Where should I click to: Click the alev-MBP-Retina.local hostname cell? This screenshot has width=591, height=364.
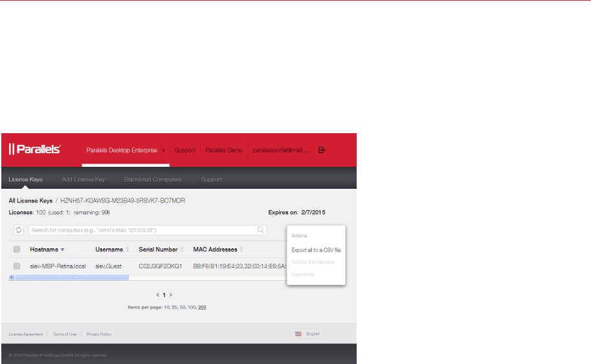58,266
